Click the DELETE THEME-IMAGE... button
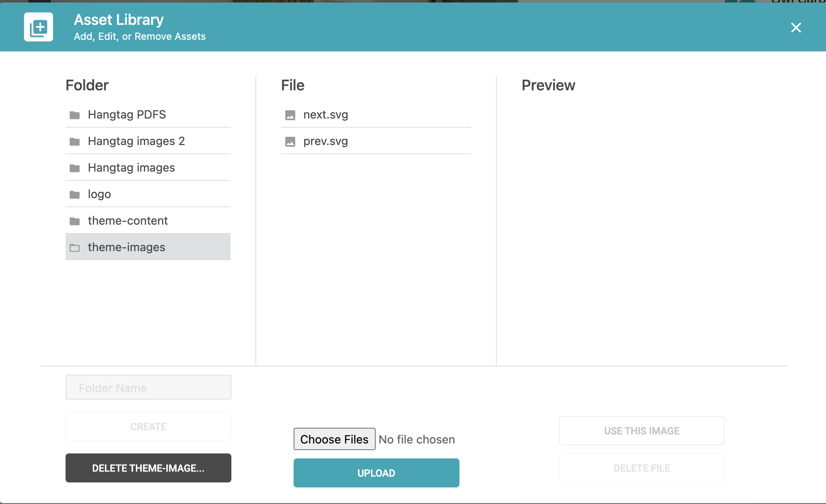This screenshot has height=504, width=826. [x=148, y=468]
